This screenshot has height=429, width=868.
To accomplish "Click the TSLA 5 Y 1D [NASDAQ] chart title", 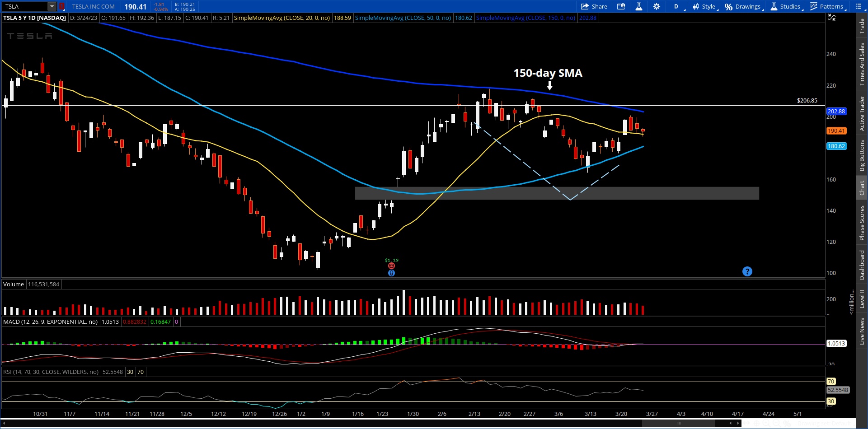I will pyautogui.click(x=35, y=18).
